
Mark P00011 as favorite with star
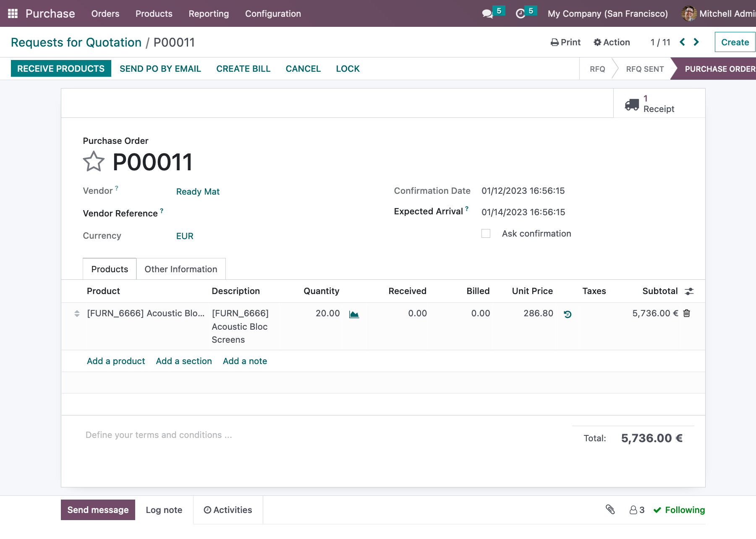[94, 161]
